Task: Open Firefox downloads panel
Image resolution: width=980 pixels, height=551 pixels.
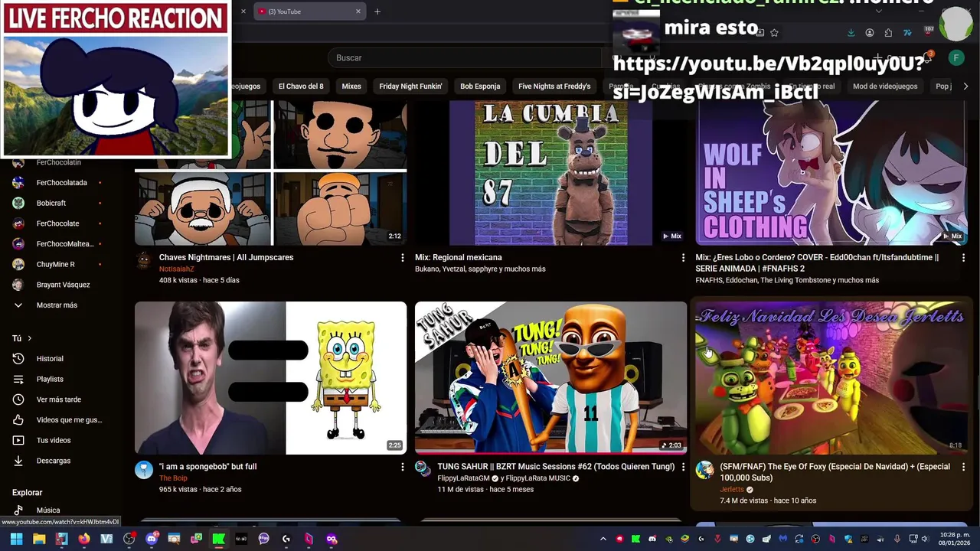Action: tap(851, 33)
